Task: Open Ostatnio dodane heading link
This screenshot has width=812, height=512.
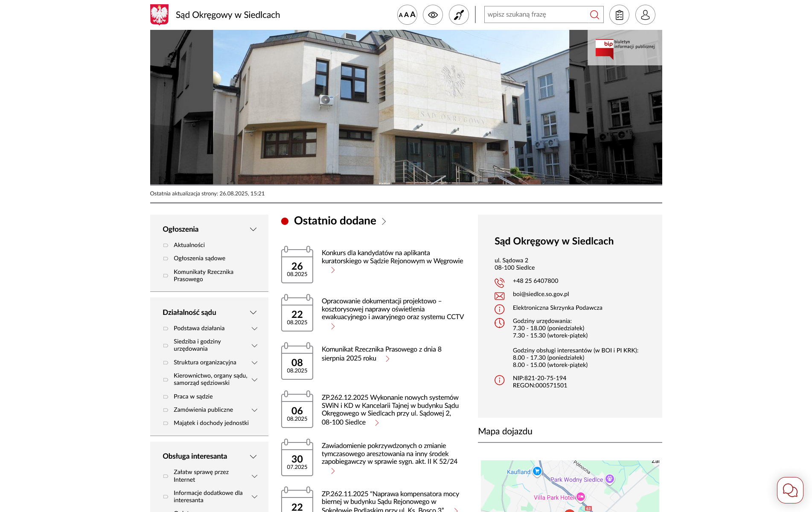Action: 335,221
